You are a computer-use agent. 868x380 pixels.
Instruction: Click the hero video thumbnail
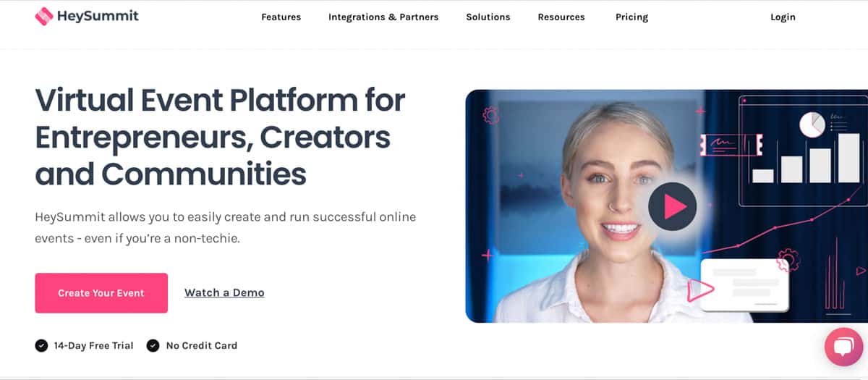666,206
